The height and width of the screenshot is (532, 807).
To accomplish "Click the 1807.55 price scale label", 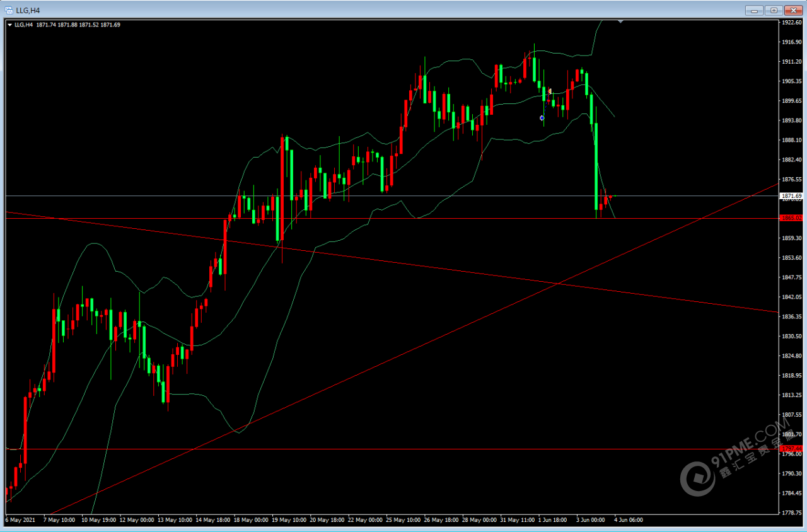I will (x=791, y=415).
